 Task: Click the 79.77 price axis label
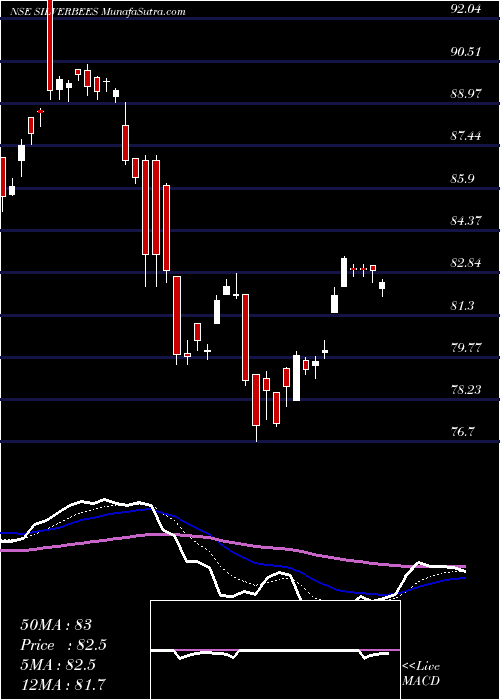(x=466, y=348)
